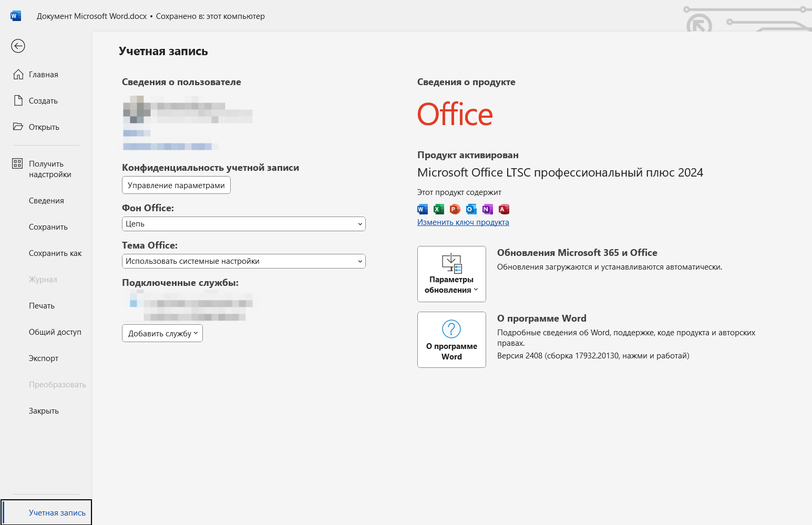The width and height of the screenshot is (812, 525).
Task: Click the Обновления Microsoft 365 и Office heading
Action: (577, 253)
